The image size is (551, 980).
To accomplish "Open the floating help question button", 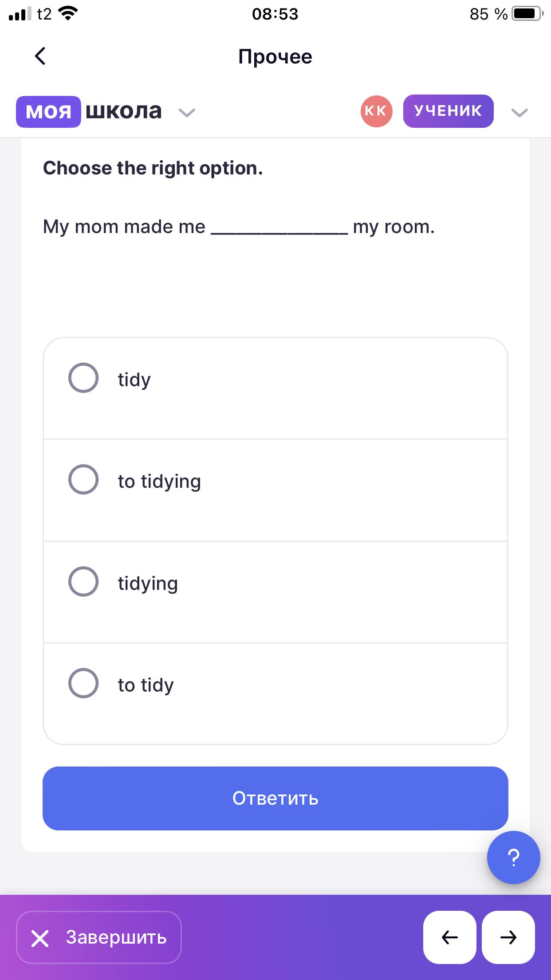I will pyautogui.click(x=513, y=857).
